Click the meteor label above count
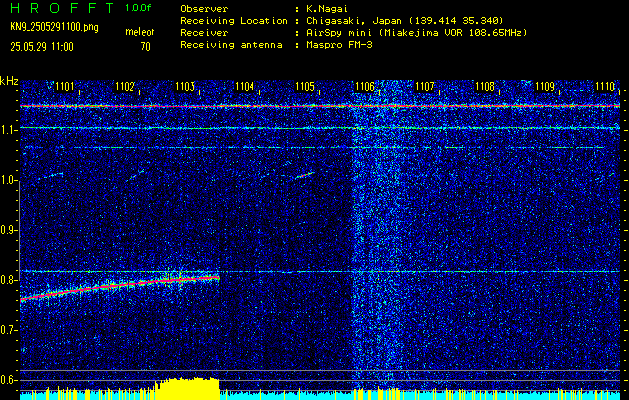This screenshot has width=629, height=400. pyautogui.click(x=139, y=32)
